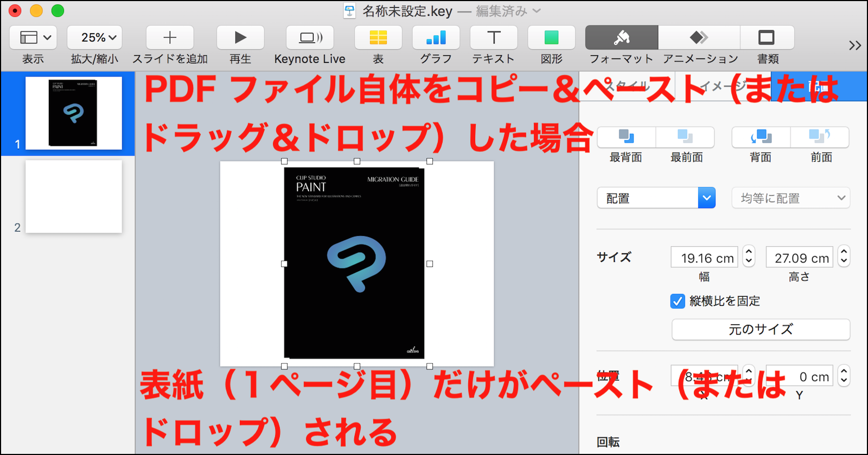Open the アニメーション inspector
This screenshot has height=455, width=868.
pyautogui.click(x=699, y=37)
